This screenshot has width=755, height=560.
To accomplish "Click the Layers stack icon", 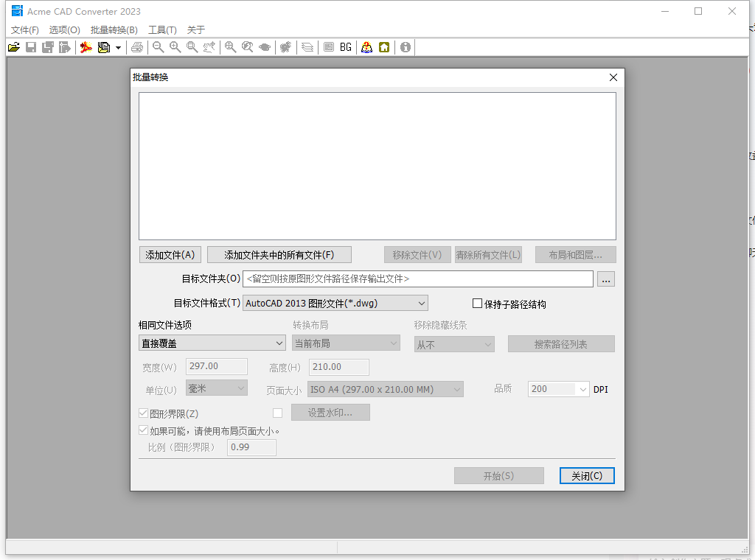I will (307, 47).
